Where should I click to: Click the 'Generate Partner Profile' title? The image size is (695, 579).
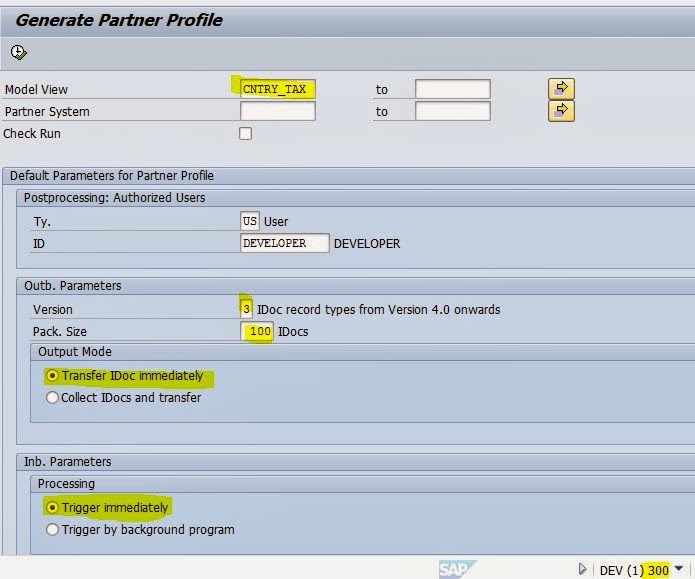click(119, 20)
